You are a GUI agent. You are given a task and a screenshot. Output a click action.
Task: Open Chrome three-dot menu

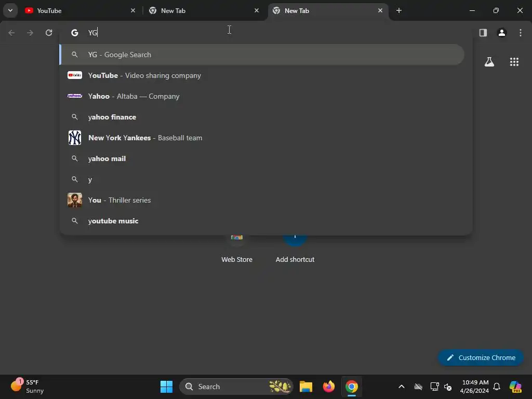pyautogui.click(x=521, y=33)
